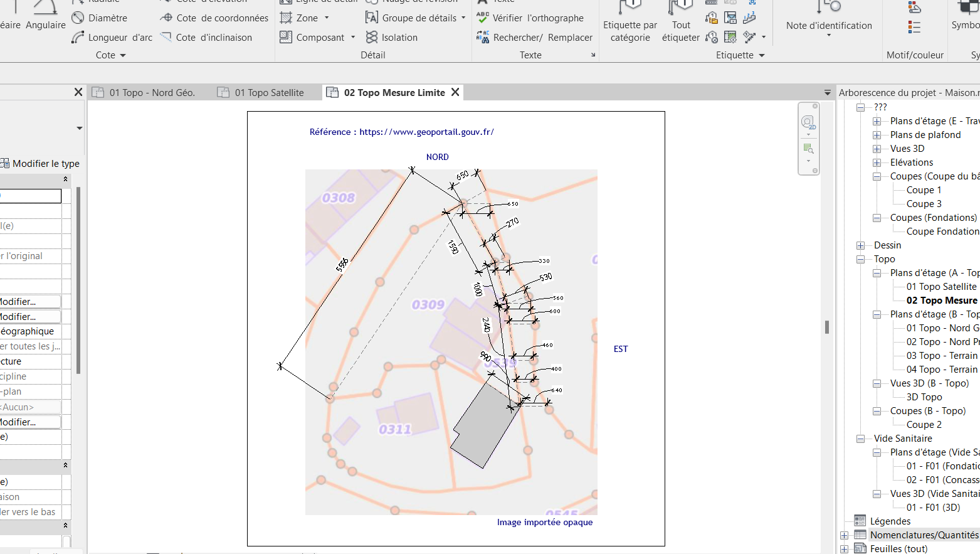Screen dimensions: 980x554
Task: Click the Cote de coordonnées tool
Action: (214, 18)
